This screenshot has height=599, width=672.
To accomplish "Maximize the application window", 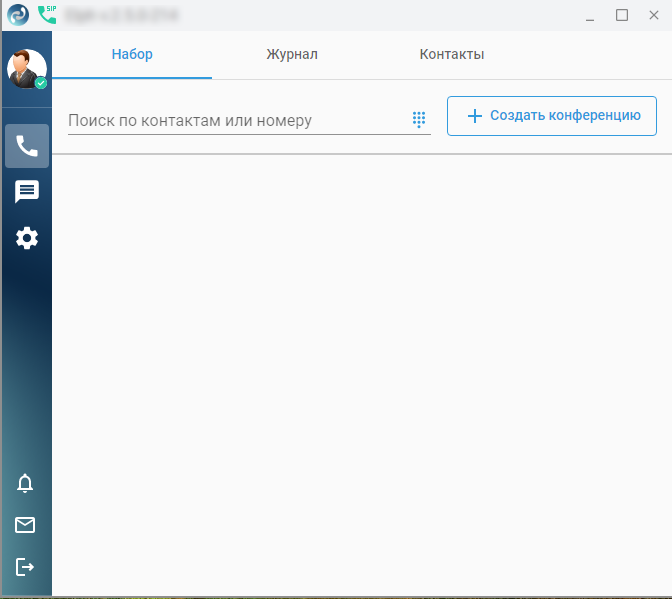I will (622, 15).
